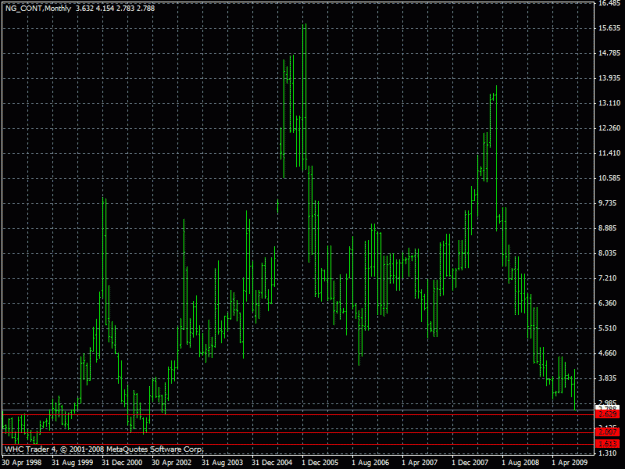Click the 8.885 price scale label
The width and height of the screenshot is (625, 469).
(x=609, y=228)
